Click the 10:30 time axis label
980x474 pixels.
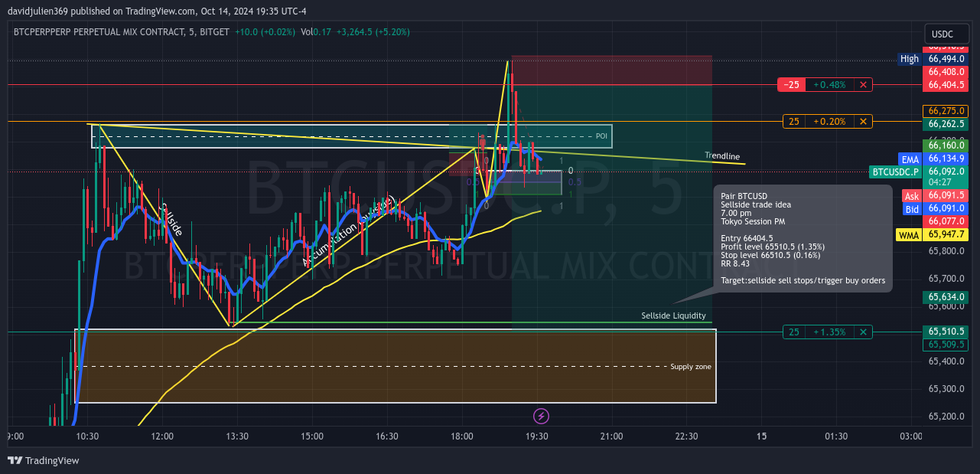pyautogui.click(x=87, y=436)
